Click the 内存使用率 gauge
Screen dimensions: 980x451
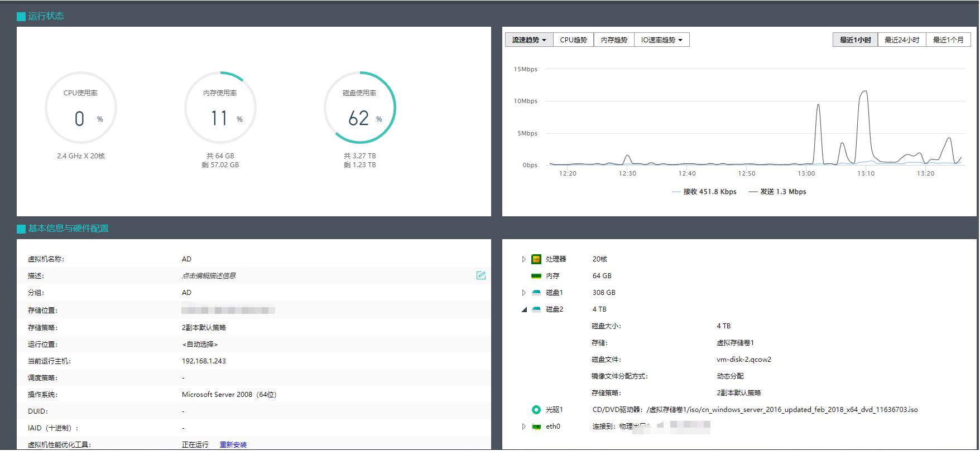pyautogui.click(x=220, y=108)
